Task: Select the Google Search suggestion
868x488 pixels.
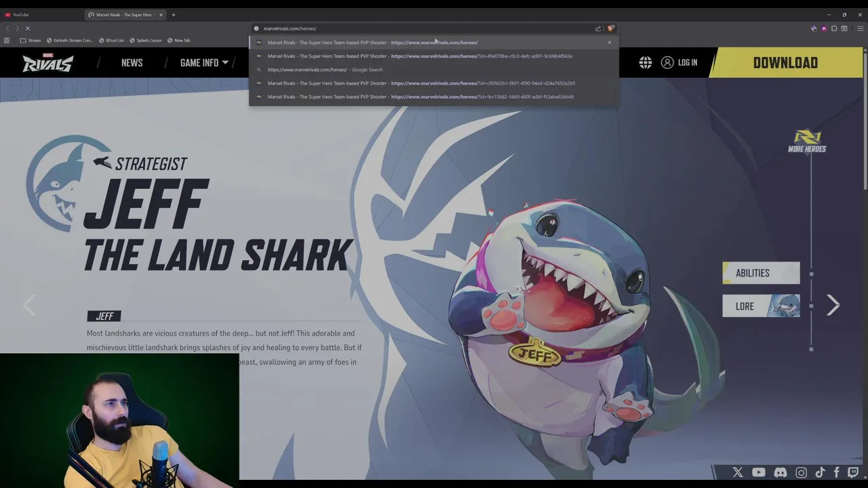Action: 434,69
